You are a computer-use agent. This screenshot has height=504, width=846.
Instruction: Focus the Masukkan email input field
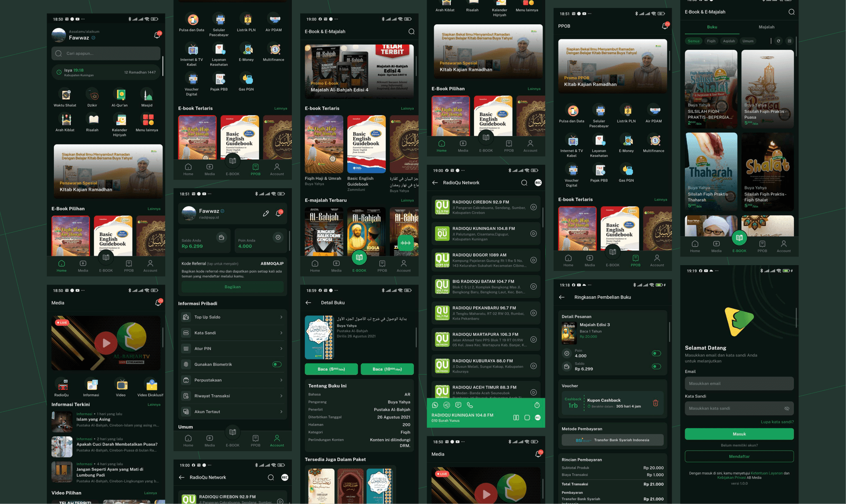[739, 384]
